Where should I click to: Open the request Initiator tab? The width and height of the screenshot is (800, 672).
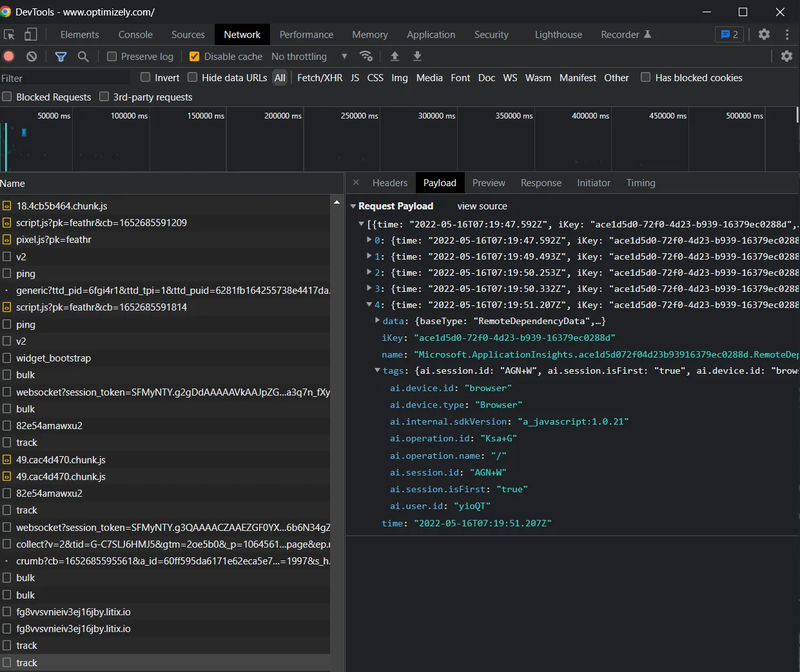coord(594,183)
